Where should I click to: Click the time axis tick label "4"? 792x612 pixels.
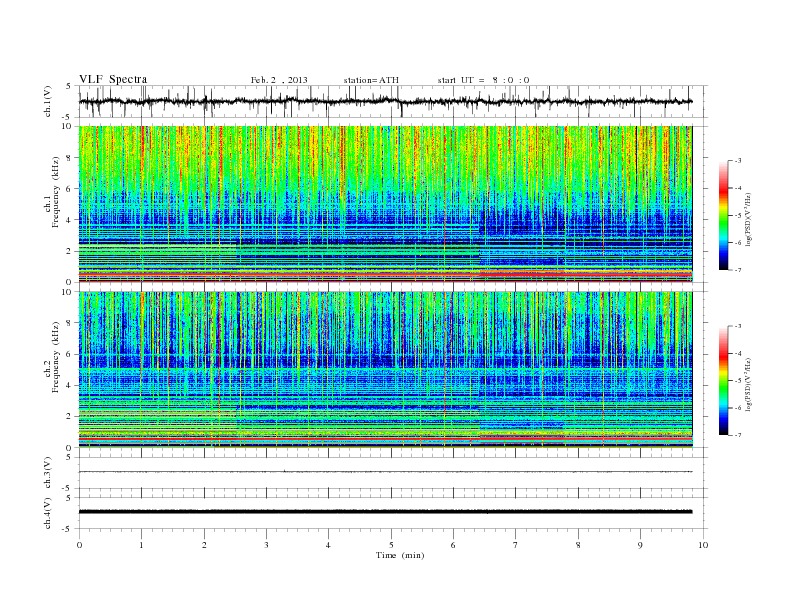click(x=329, y=545)
